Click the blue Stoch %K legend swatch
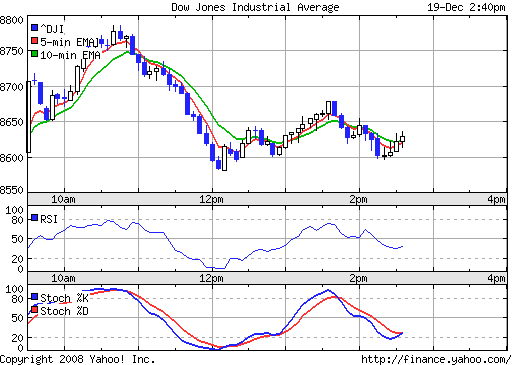Image resolution: width=512 pixels, height=365 pixels. [34, 297]
